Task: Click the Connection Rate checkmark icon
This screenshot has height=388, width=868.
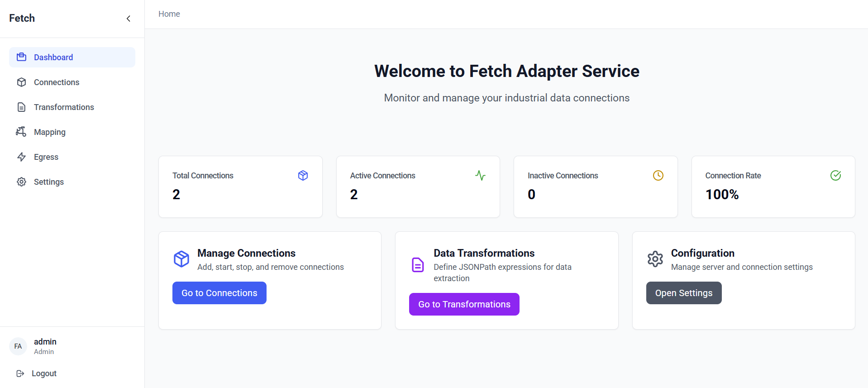Action: coord(835,175)
